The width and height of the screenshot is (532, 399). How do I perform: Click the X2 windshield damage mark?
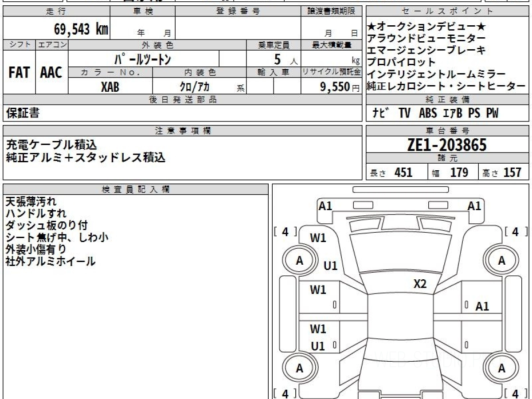(420, 284)
